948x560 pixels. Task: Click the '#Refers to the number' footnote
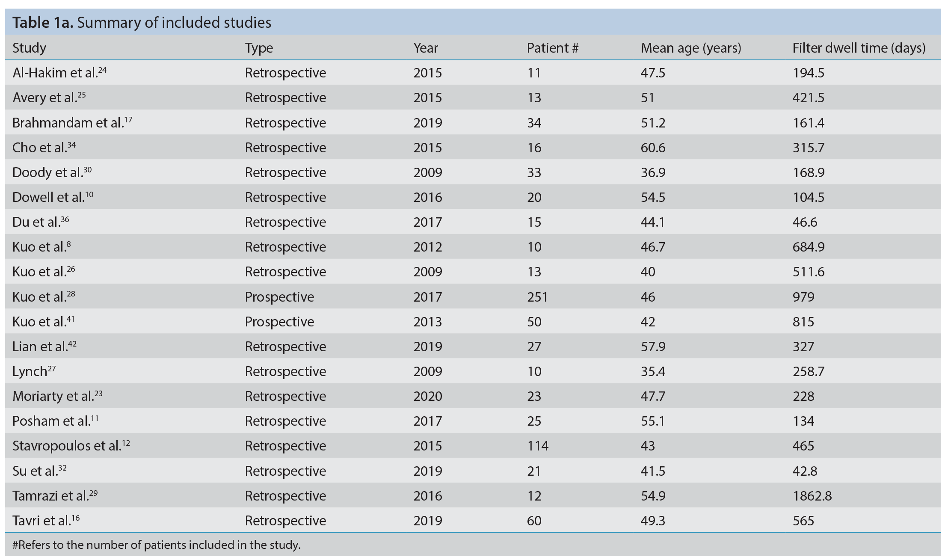click(x=157, y=545)
